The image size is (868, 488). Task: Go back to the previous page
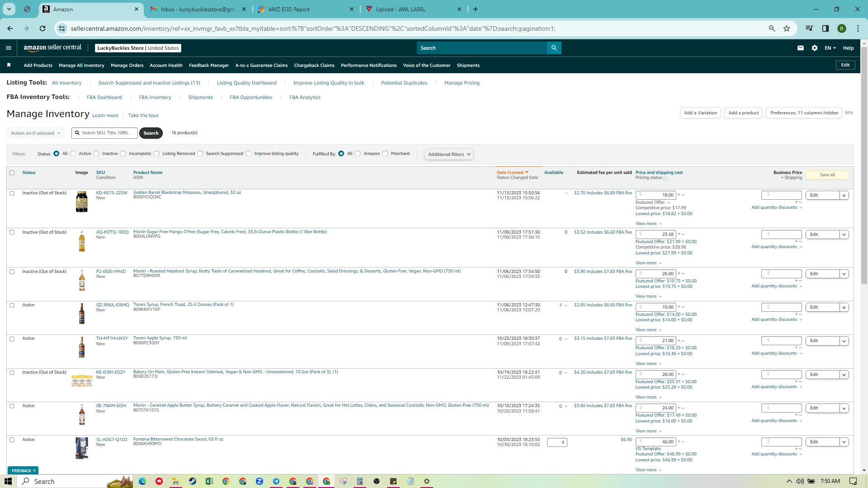(10, 28)
